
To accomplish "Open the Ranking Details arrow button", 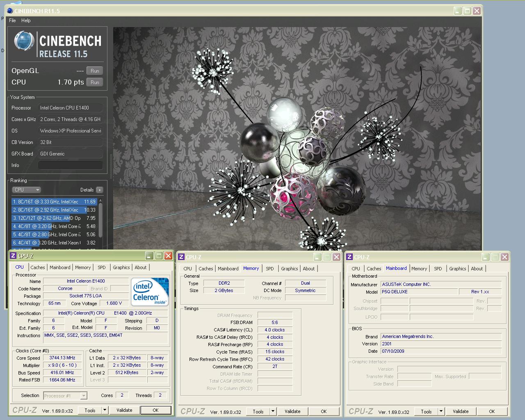I will point(99,190).
